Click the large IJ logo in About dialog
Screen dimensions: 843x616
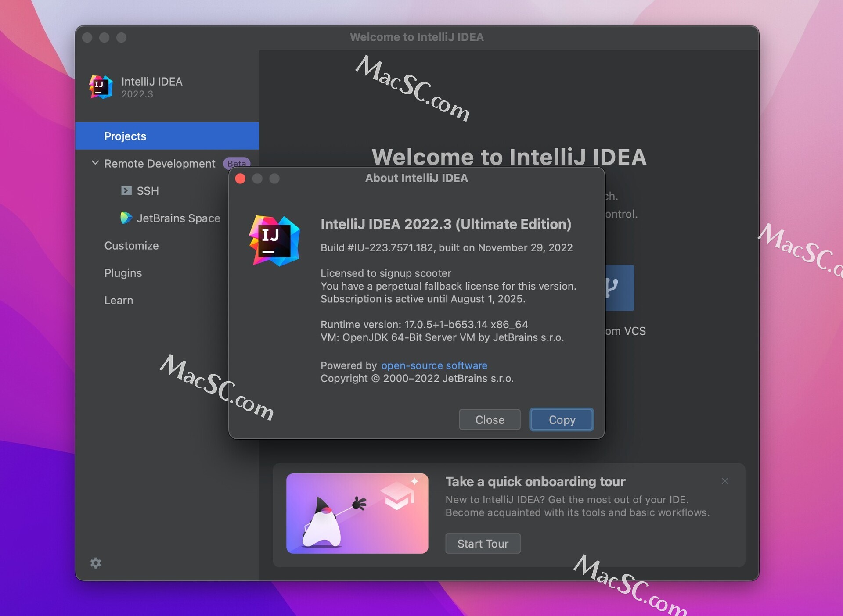[274, 241]
